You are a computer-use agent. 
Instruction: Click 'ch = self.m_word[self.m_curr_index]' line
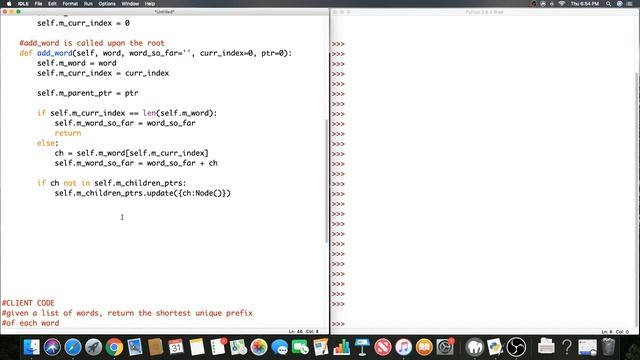131,153
